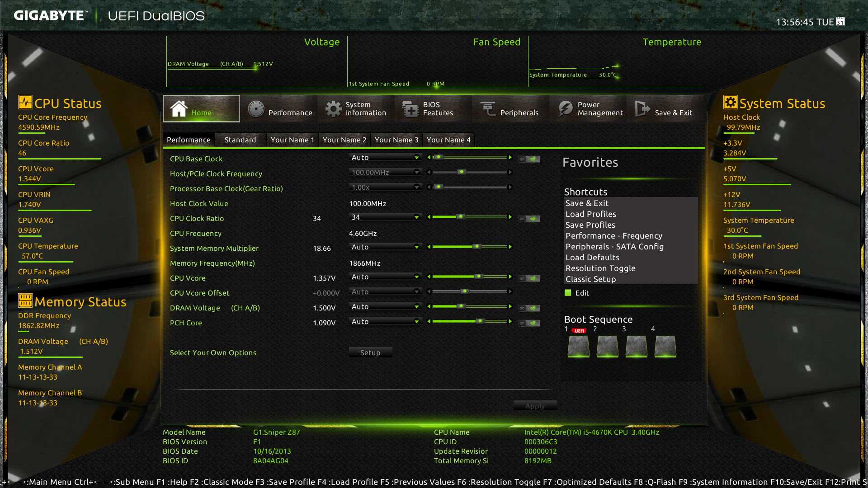Open the CPU Vcore Offset dropdown
The height and width of the screenshot is (488, 868).
(x=385, y=291)
